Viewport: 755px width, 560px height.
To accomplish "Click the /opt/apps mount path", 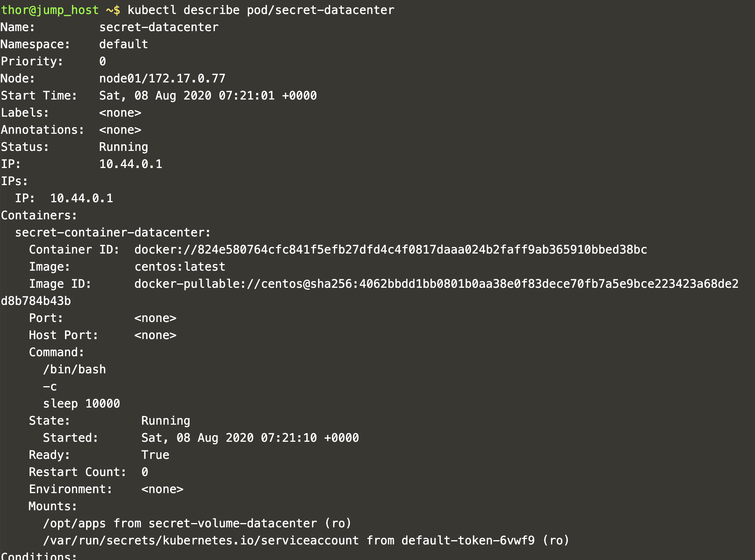I will pyautogui.click(x=74, y=523).
